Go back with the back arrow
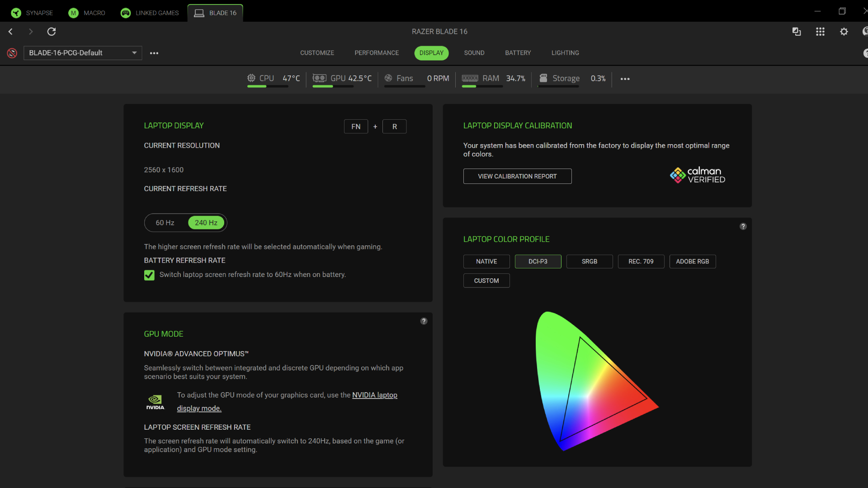The image size is (868, 488). coord(10,32)
